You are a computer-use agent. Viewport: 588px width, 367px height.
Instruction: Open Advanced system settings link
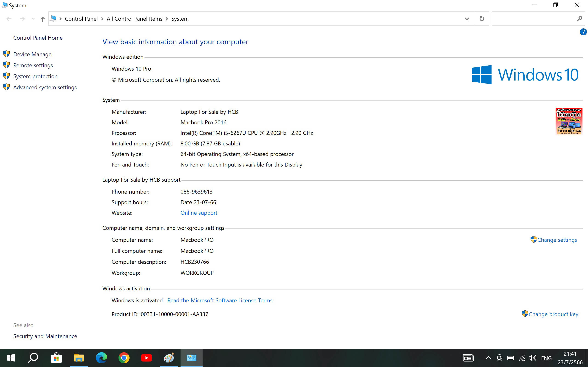(45, 87)
